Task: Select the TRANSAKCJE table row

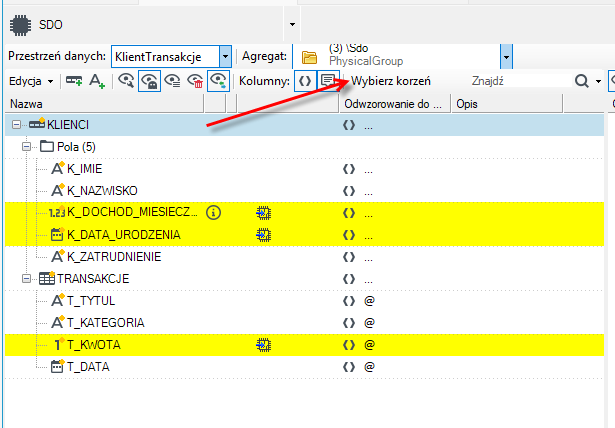Action: click(x=304, y=279)
